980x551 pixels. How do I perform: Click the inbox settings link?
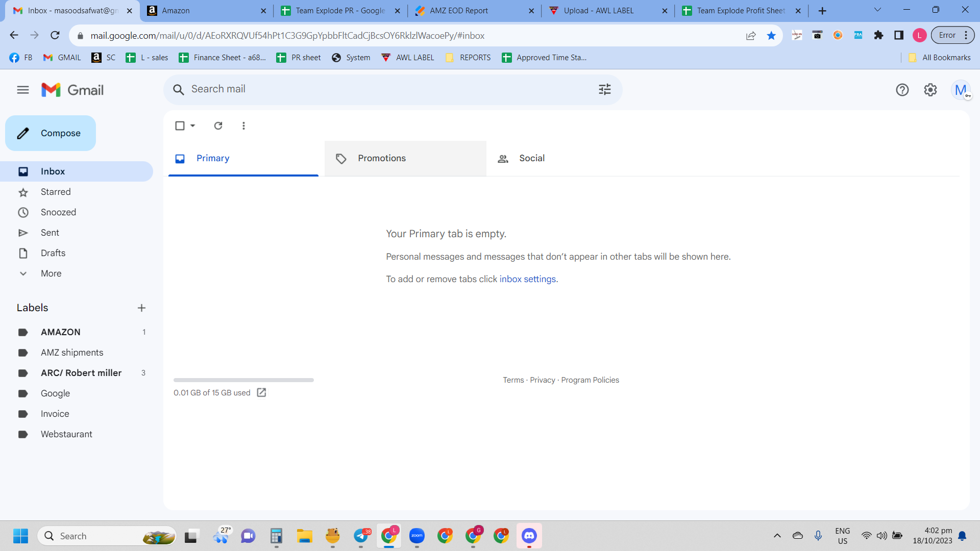pyautogui.click(x=527, y=279)
